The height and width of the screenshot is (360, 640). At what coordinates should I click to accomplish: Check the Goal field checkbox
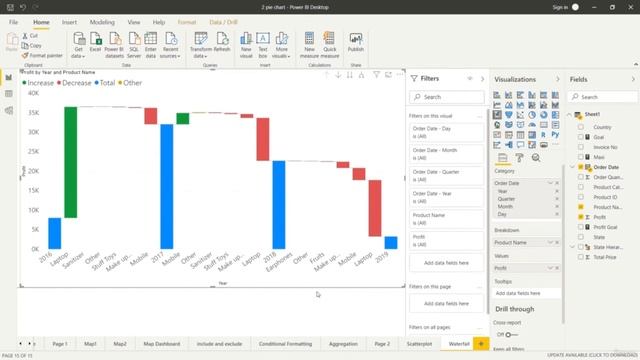point(581,137)
